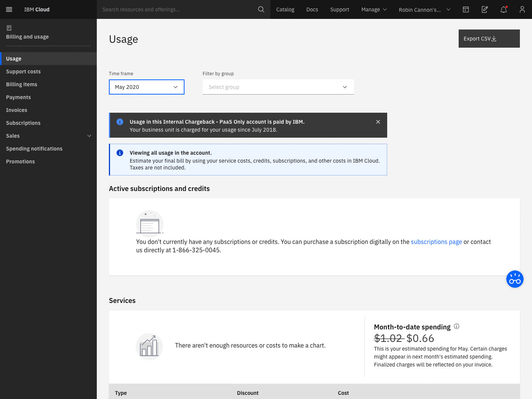Open the feedback edit pencil icon
This screenshot has width=532, height=399.
[x=485, y=9]
